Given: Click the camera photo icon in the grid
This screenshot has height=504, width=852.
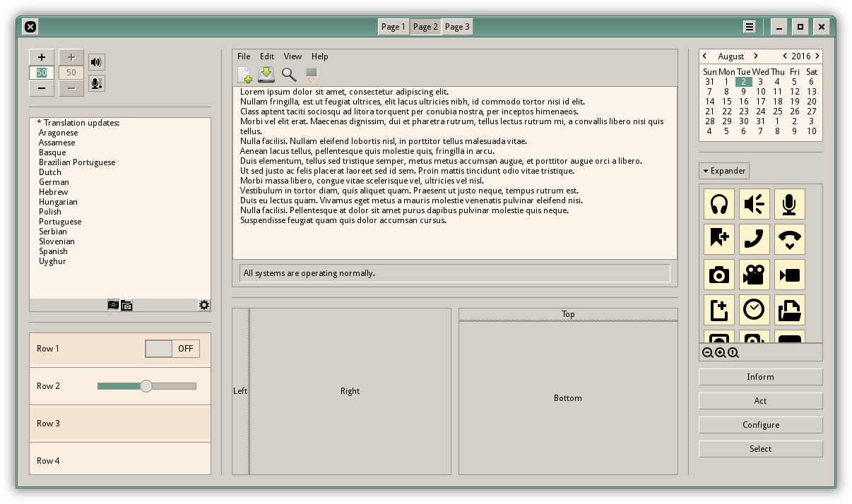Looking at the screenshot, I should [x=719, y=275].
